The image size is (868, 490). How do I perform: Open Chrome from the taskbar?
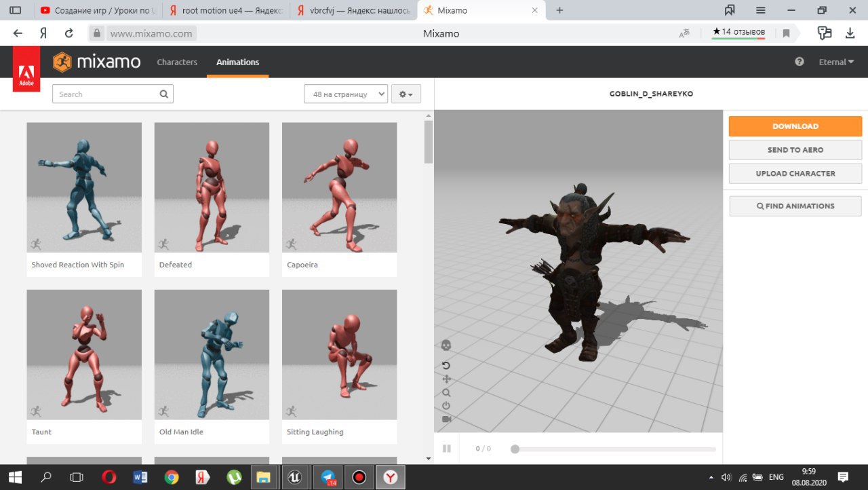point(172,477)
